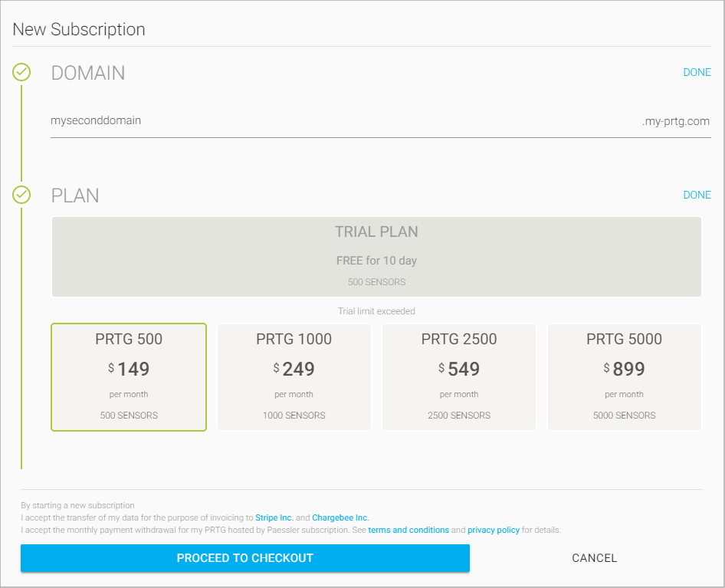Expand the PLAN section header
Viewport: 725px width, 588px height.
pyautogui.click(x=75, y=195)
